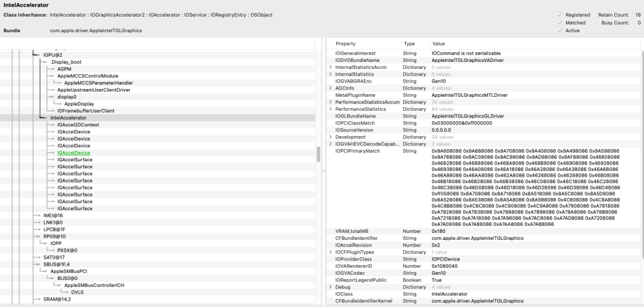Toggle the Registered checkbox
This screenshot has width=644, height=307.
click(560, 15)
